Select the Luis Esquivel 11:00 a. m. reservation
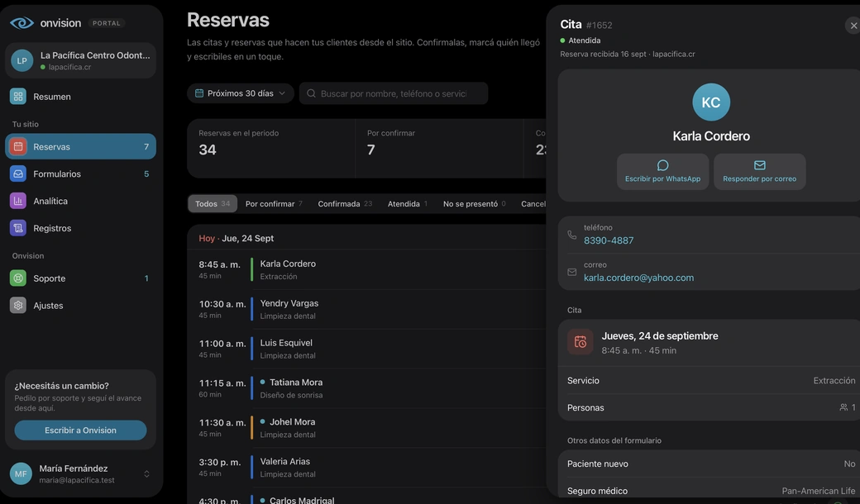Viewport: 860px width, 504px height. pyautogui.click(x=366, y=349)
